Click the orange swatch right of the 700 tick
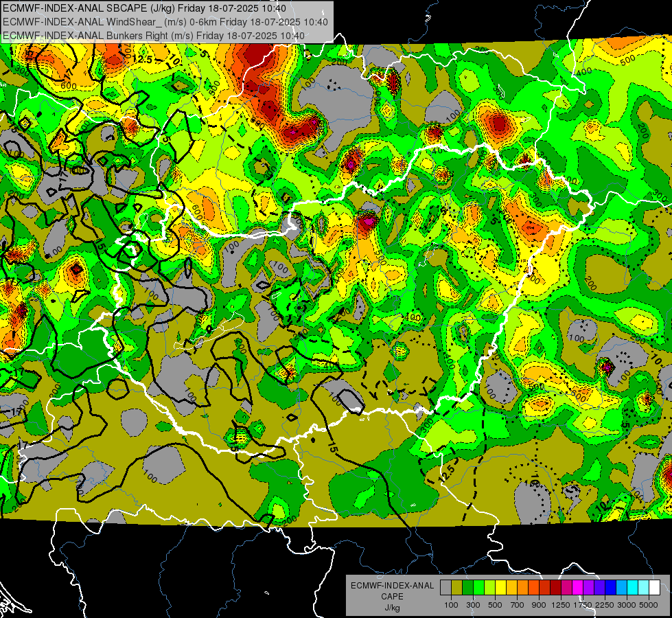This screenshot has width=672, height=618. pos(522,588)
